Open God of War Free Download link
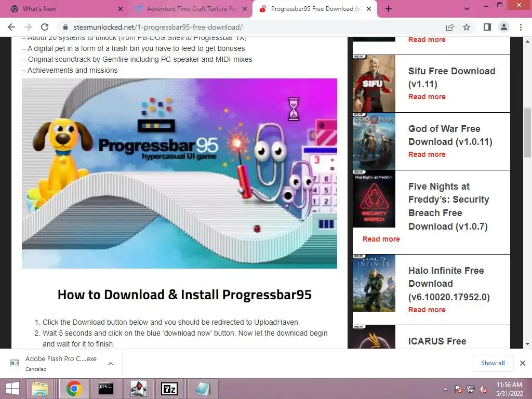The height and width of the screenshot is (399, 532). point(450,135)
